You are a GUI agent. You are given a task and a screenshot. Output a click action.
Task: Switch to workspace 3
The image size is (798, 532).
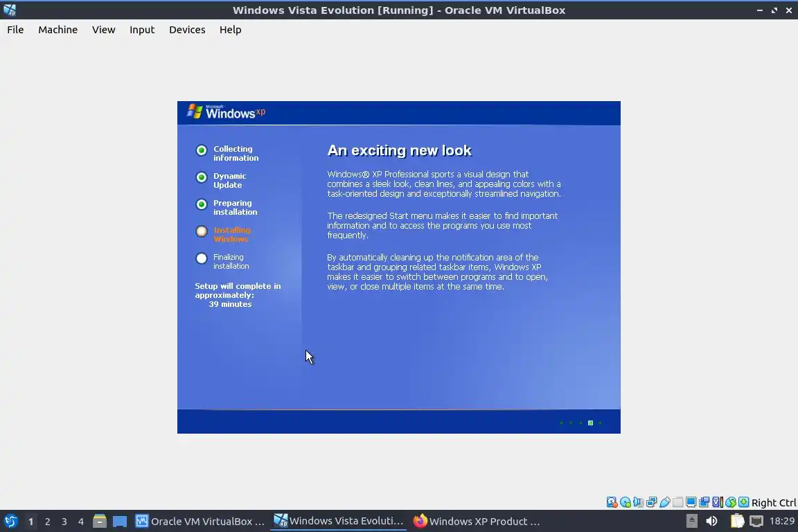click(64, 522)
